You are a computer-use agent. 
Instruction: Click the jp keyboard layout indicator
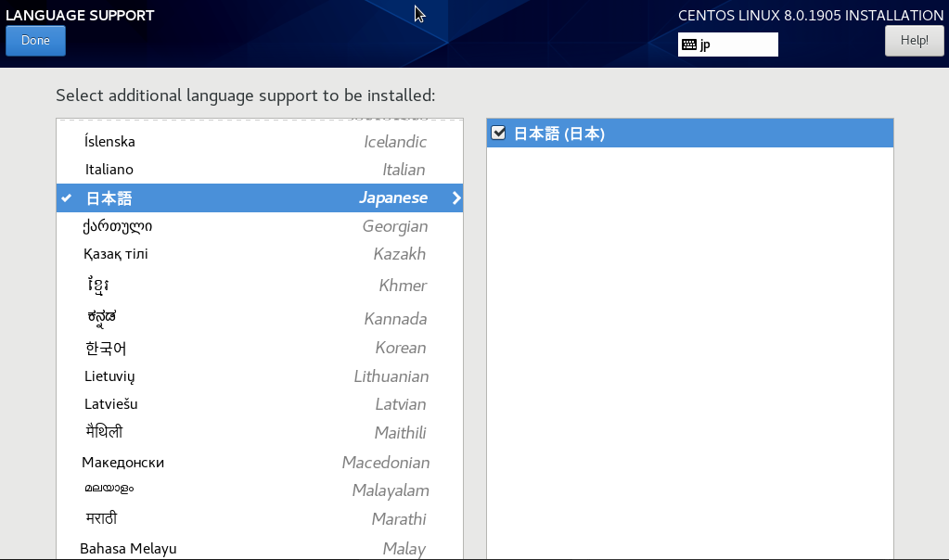727,45
